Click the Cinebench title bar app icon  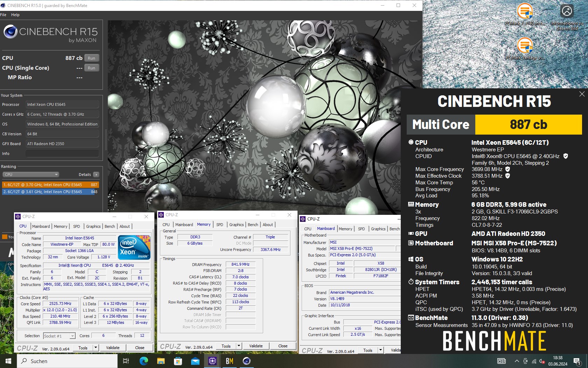[x=3, y=5]
